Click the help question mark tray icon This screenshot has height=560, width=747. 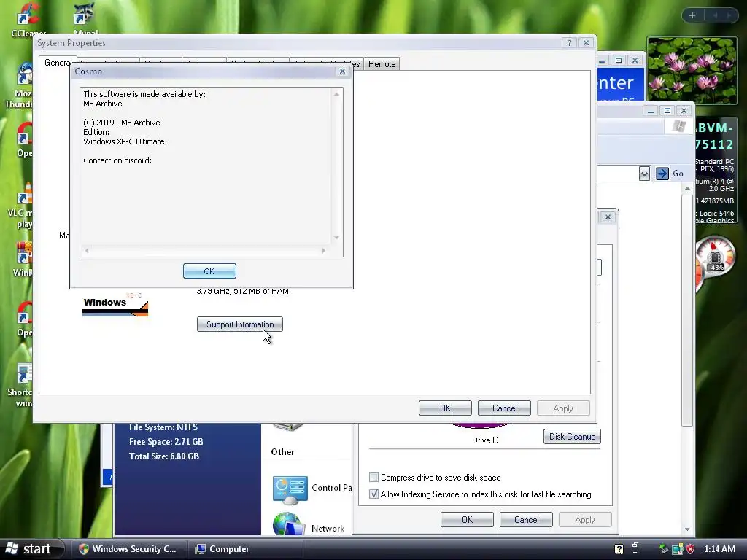(x=619, y=549)
